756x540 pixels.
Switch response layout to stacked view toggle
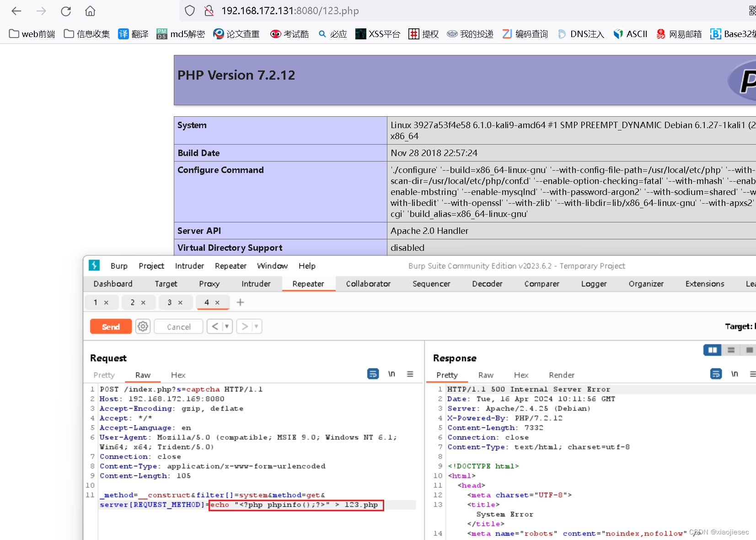[731, 350]
